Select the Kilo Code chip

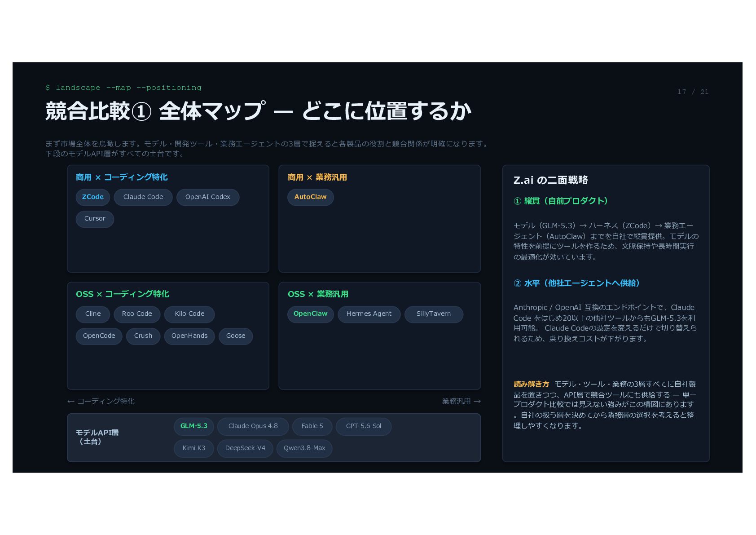pos(189,314)
